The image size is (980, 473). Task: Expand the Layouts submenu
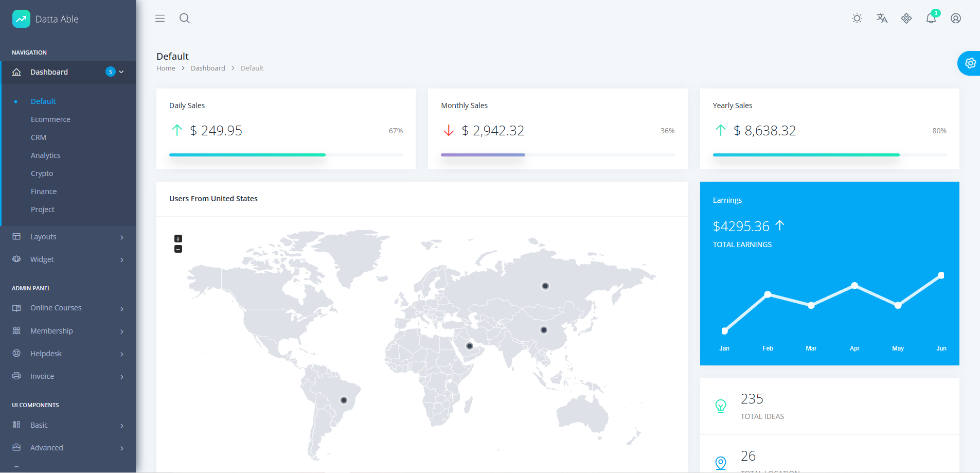coord(68,237)
